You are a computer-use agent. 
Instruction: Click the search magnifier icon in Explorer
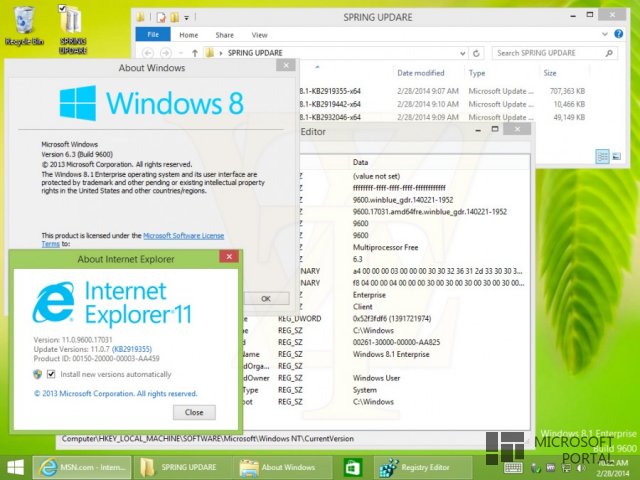(609, 53)
